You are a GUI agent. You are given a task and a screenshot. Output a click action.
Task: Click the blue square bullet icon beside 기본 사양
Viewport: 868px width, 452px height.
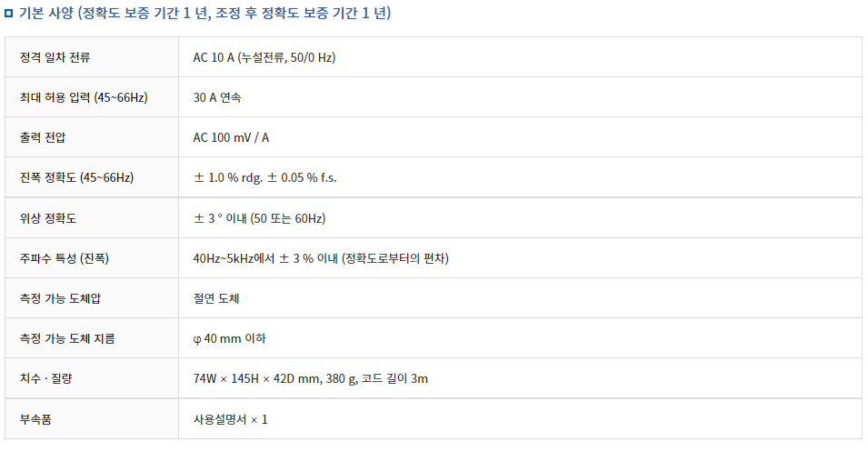(x=8, y=14)
